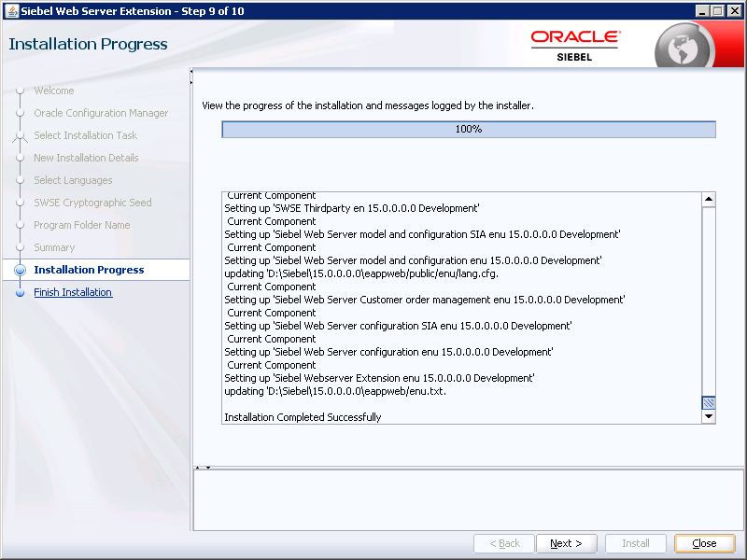Click the Close button at bottom

[704, 543]
